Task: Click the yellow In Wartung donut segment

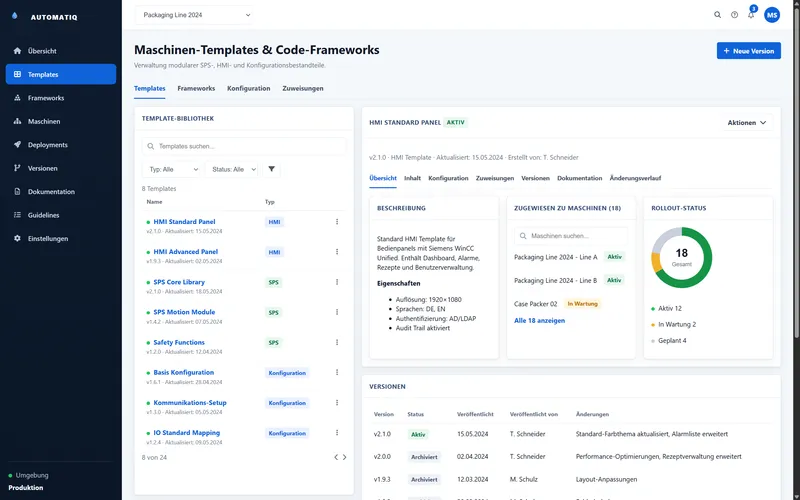Action: coord(657,262)
